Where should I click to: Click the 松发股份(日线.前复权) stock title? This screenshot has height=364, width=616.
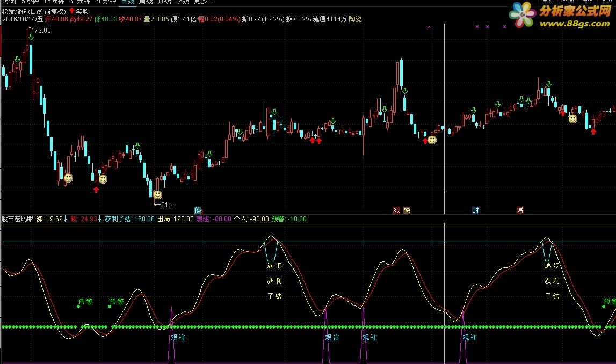(x=34, y=11)
